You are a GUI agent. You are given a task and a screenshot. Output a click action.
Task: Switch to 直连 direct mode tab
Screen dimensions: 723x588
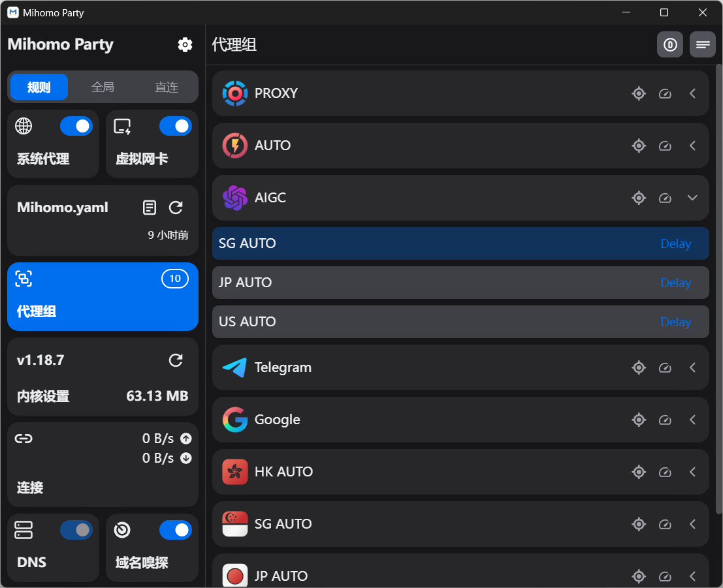click(167, 87)
